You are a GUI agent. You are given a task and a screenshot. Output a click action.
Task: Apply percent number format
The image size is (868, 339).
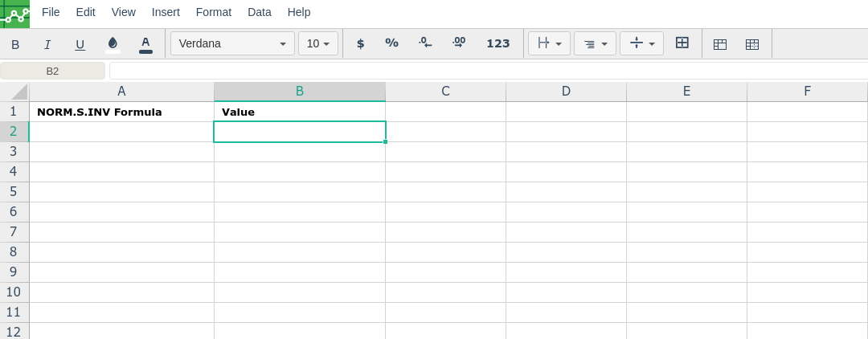pyautogui.click(x=391, y=43)
